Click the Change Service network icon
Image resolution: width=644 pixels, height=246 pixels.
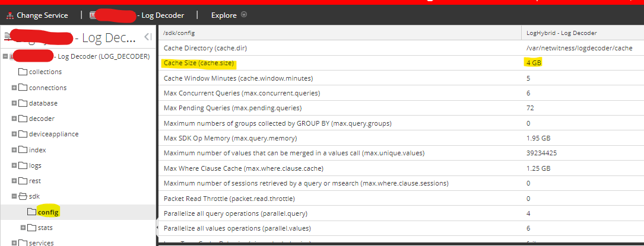click(9, 15)
